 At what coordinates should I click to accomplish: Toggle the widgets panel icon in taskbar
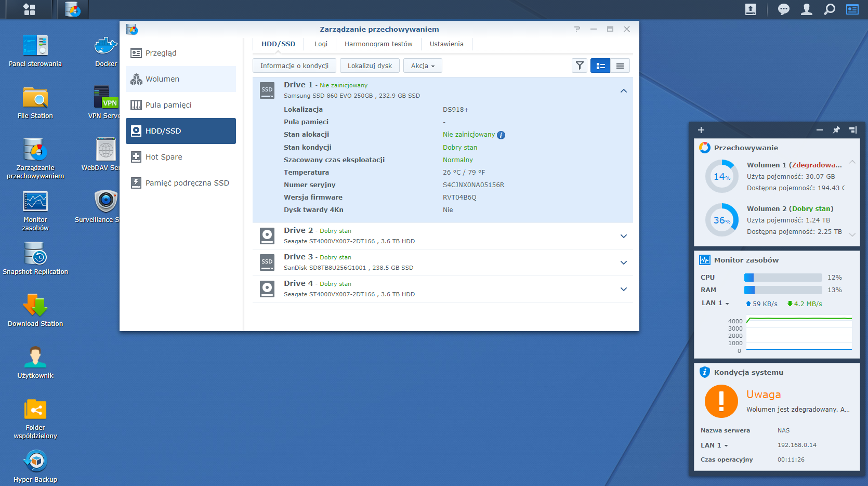(x=852, y=9)
